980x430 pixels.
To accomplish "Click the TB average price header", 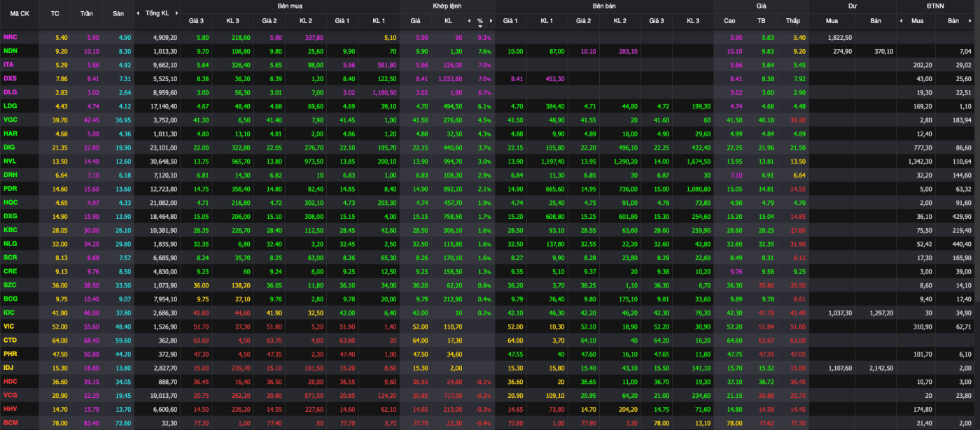I will tap(761, 21).
